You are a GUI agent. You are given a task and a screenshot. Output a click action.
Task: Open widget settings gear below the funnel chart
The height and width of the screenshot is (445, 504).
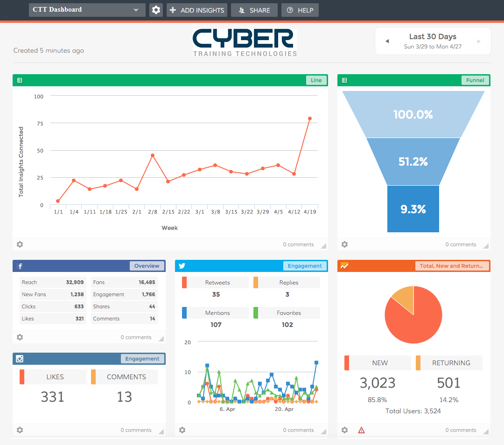pyautogui.click(x=344, y=244)
